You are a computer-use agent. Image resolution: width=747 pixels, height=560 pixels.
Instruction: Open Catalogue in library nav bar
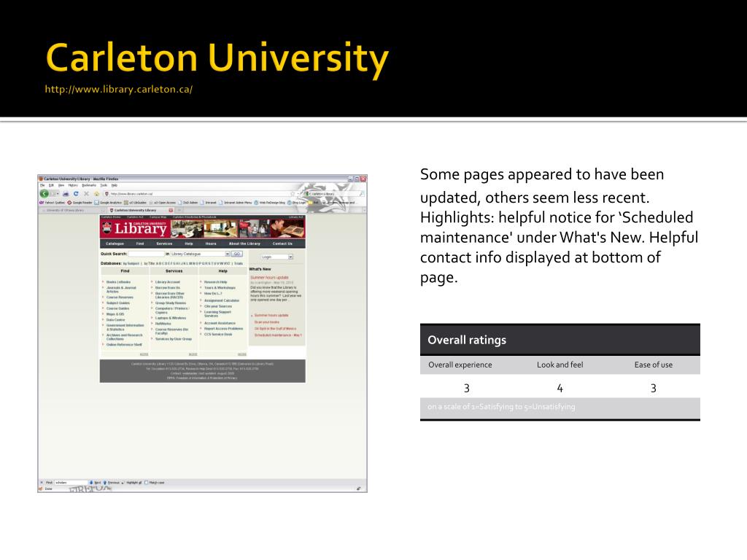(x=115, y=244)
